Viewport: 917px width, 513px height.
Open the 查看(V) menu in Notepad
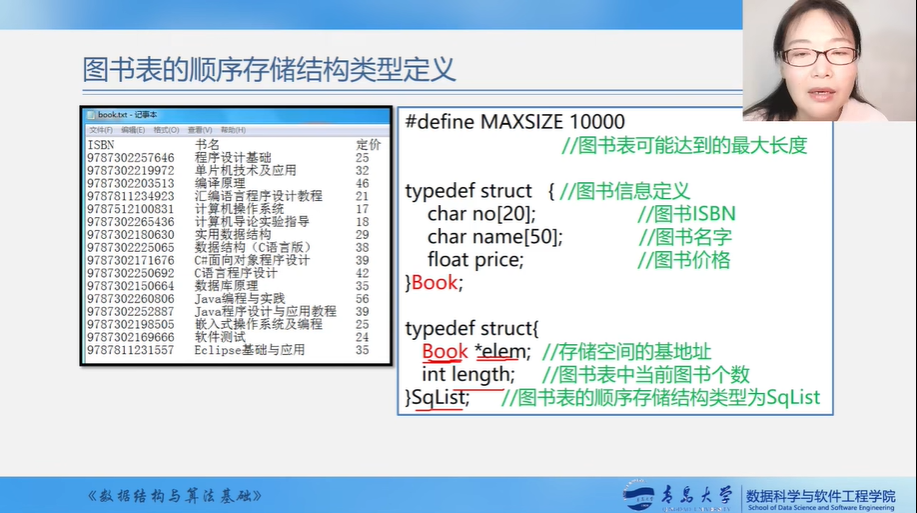click(x=199, y=130)
